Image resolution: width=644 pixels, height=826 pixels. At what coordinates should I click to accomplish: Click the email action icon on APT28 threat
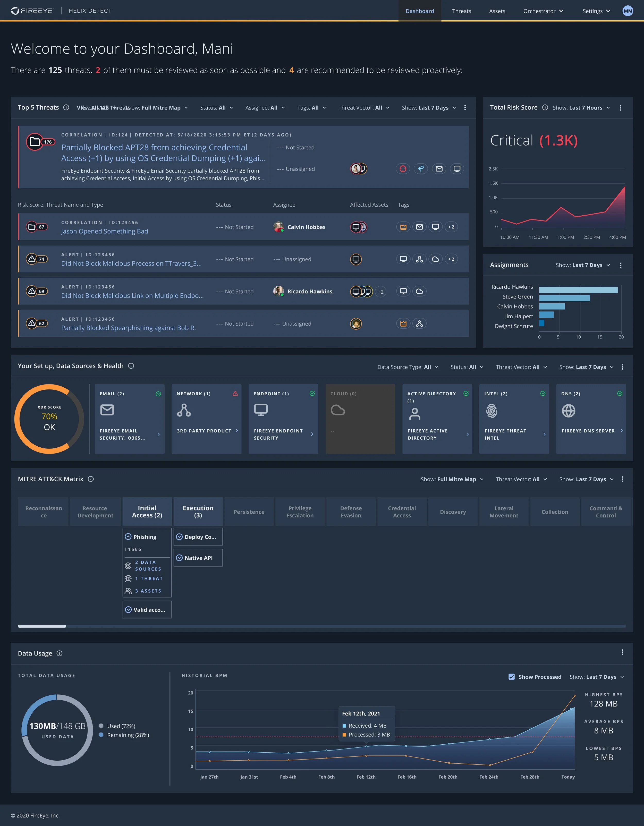point(439,169)
